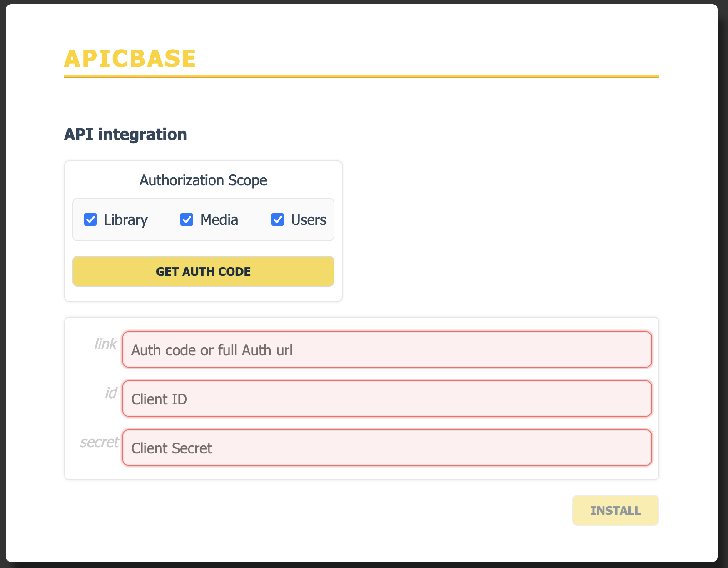Click the INSTALL button
728x568 pixels.
[615, 510]
